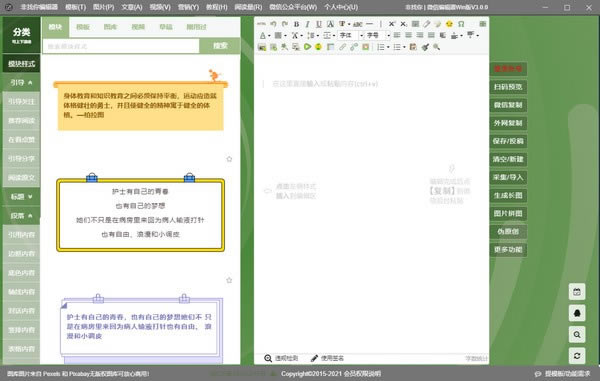Justify text alignment
Viewport: 600px width, 381px height.
tap(431, 35)
